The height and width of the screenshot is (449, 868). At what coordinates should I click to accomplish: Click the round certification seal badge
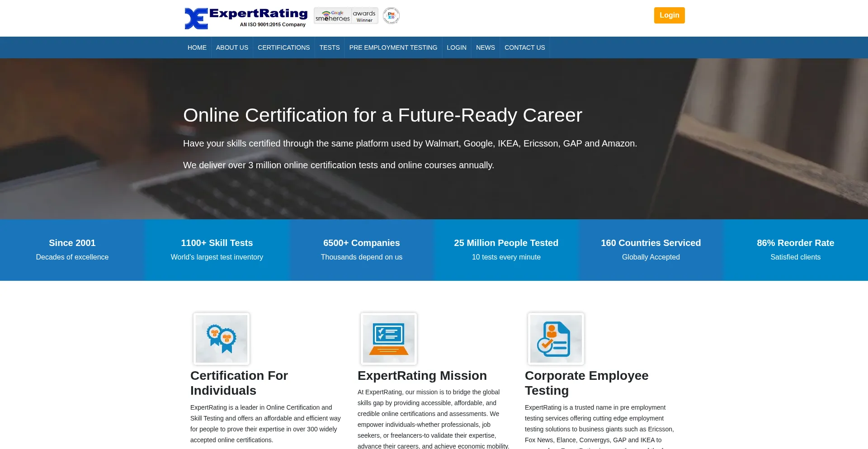[x=391, y=16]
